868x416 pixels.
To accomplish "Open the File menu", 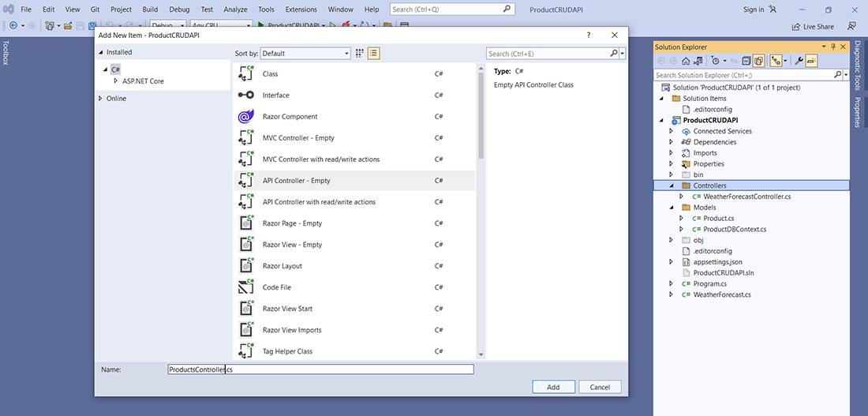I will pos(26,9).
